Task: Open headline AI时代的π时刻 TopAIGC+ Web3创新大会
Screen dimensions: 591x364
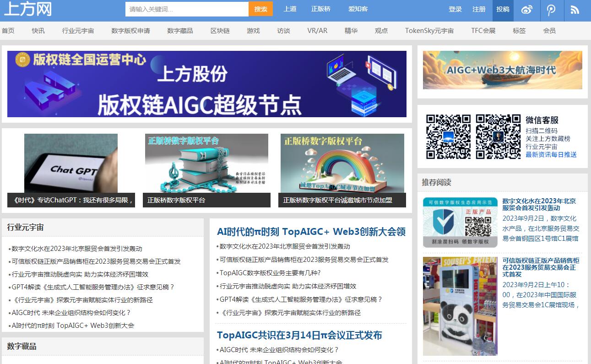Action: click(x=311, y=232)
